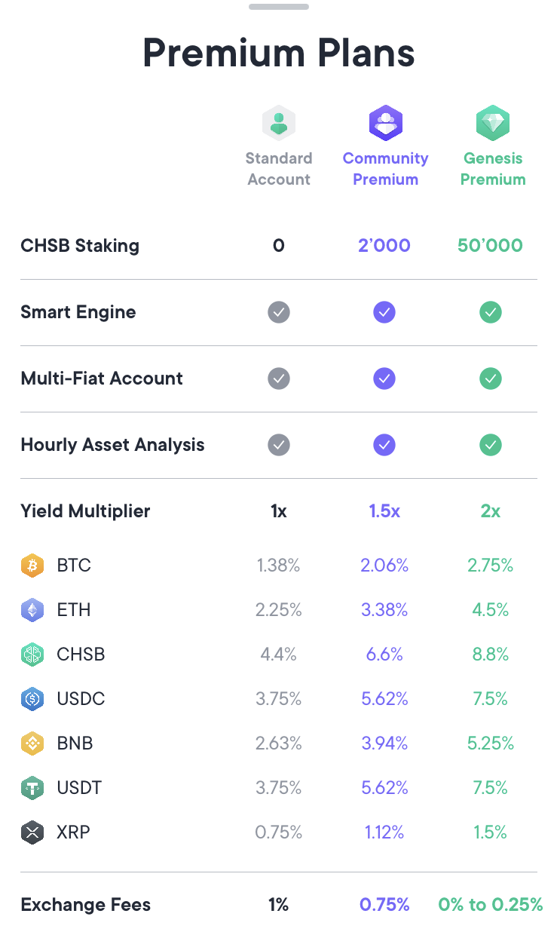Click the ETH coin icon
The image size is (560, 932).
[32, 610]
